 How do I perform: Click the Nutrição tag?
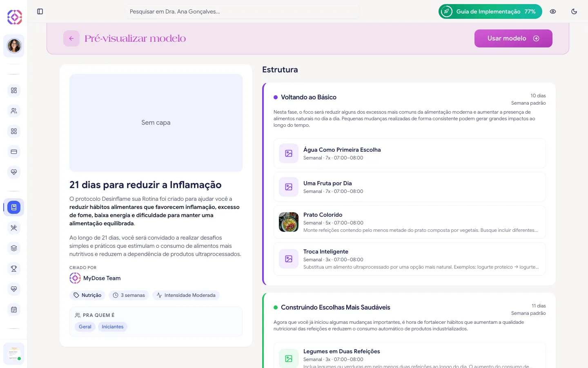click(87, 295)
